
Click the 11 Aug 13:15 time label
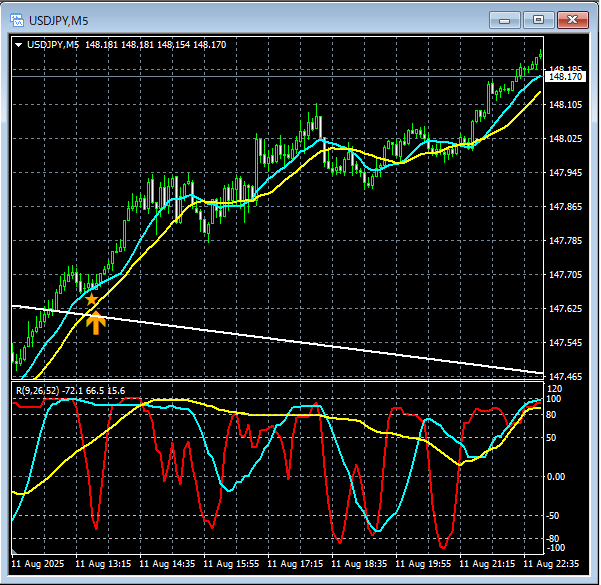[x=103, y=564]
